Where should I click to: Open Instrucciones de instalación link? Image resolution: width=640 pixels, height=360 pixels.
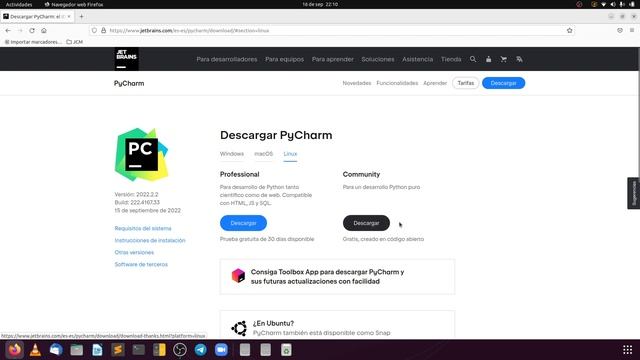(150, 240)
